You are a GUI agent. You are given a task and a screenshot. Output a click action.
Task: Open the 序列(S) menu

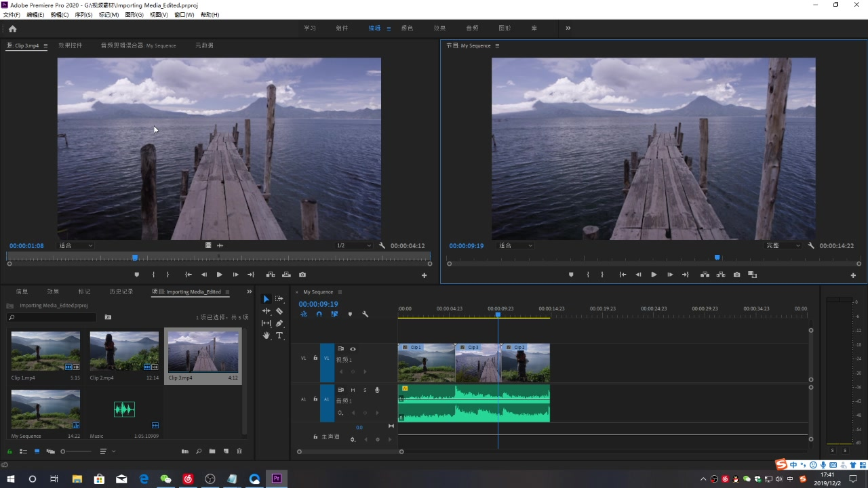pos(83,14)
